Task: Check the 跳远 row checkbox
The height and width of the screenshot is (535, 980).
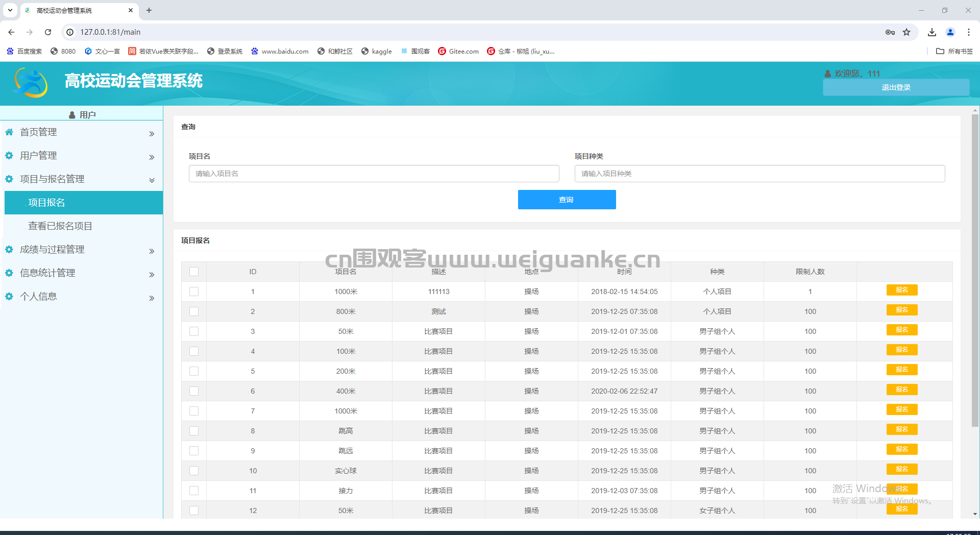Action: point(194,451)
